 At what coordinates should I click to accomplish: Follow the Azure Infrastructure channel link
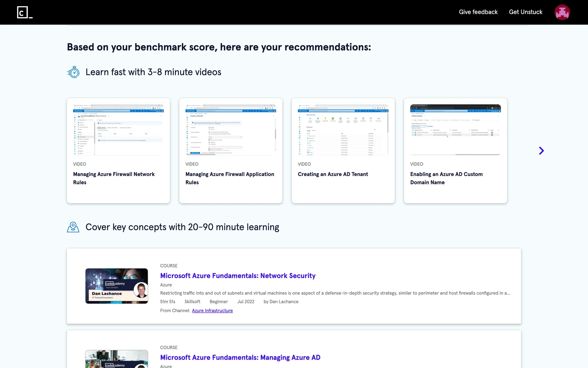(212, 311)
